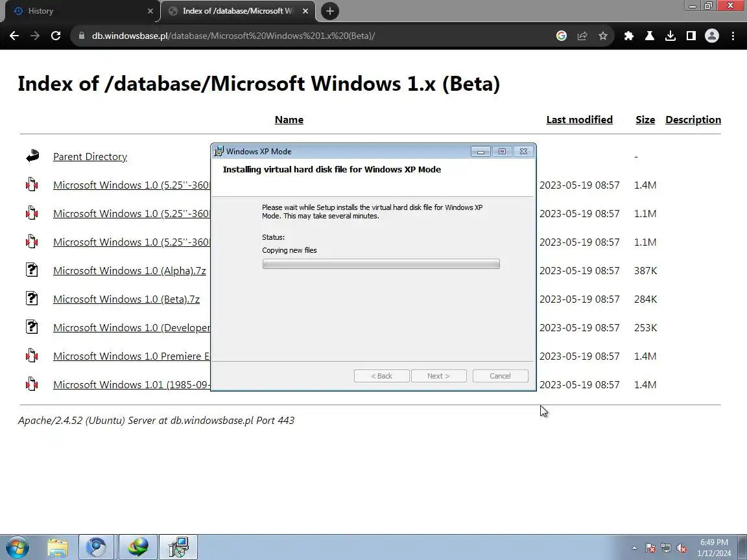Click the file icon for Windows 1.0 (Developer row

coord(32,327)
